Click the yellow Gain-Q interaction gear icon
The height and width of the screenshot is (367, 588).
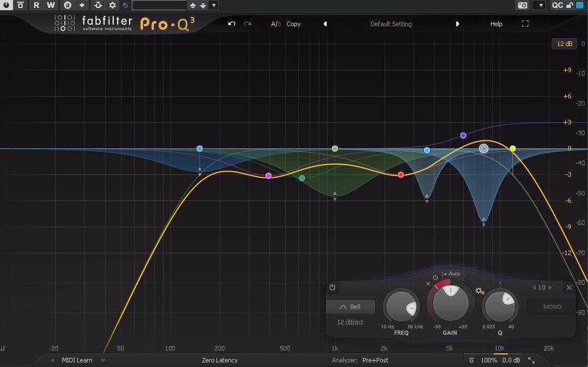coord(479,290)
